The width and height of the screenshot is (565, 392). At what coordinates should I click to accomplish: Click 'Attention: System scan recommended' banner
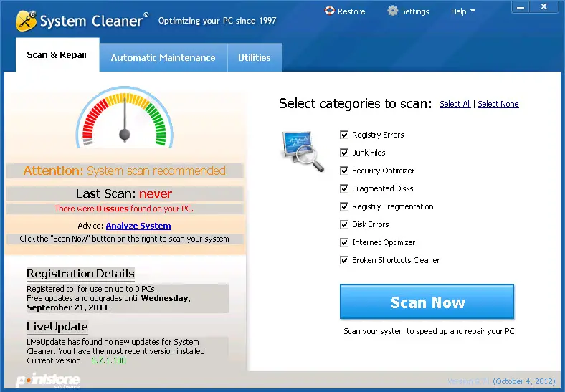pos(125,171)
